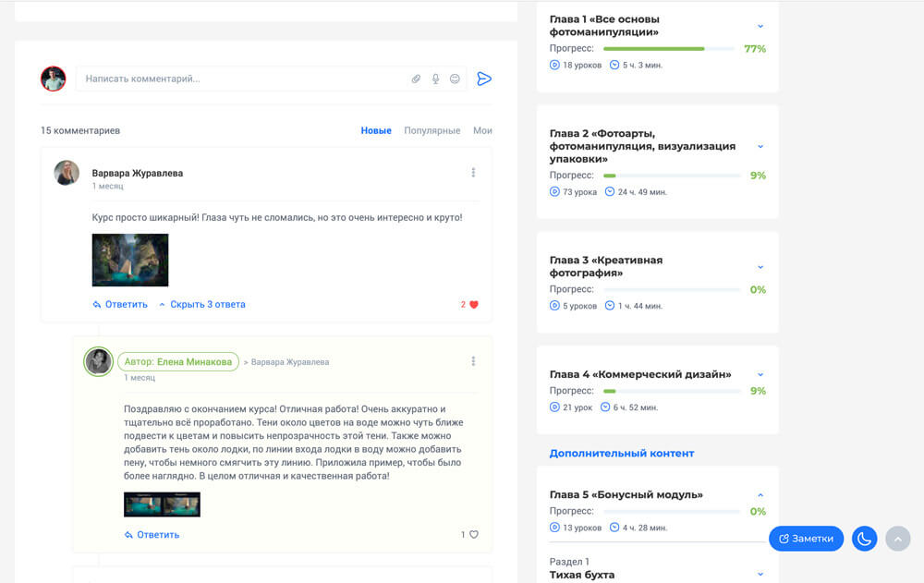Toggle dark mode with moon button
924x583 pixels.
point(864,539)
